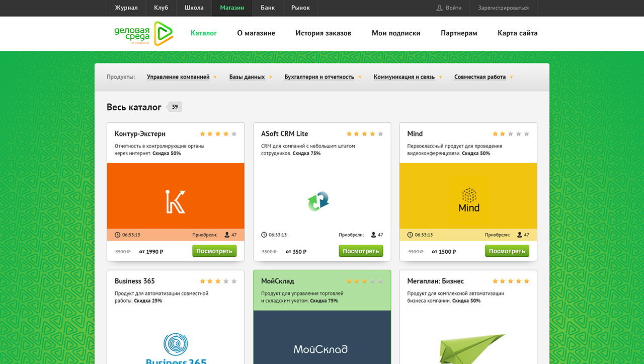This screenshot has height=364, width=644.
Task: Open История заказов page
Action: pyautogui.click(x=324, y=33)
